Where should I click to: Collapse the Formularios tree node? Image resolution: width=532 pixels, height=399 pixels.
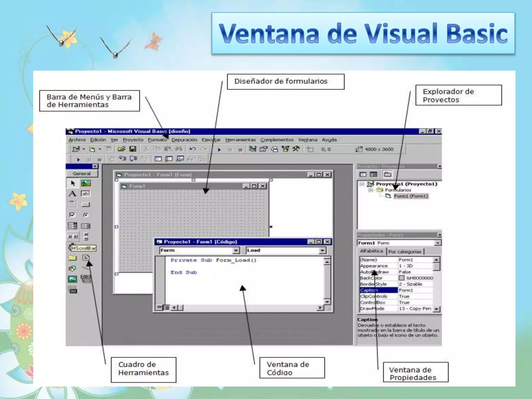[371, 190]
